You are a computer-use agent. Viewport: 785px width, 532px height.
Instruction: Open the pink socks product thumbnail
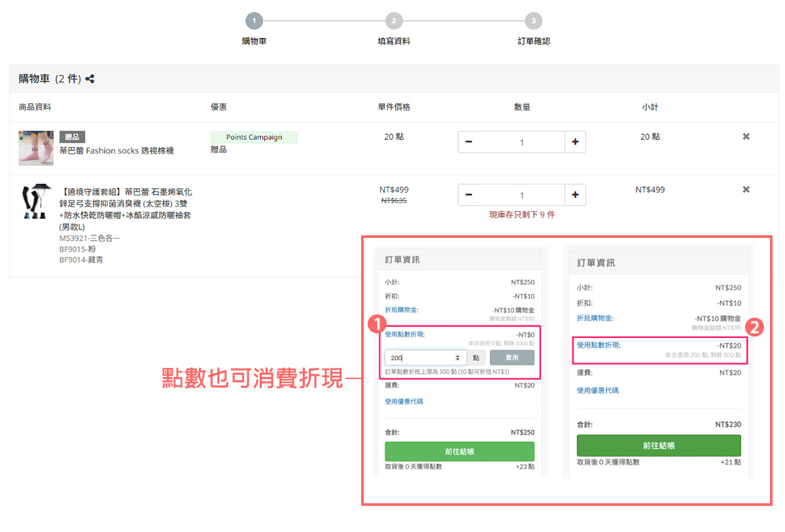click(36, 148)
